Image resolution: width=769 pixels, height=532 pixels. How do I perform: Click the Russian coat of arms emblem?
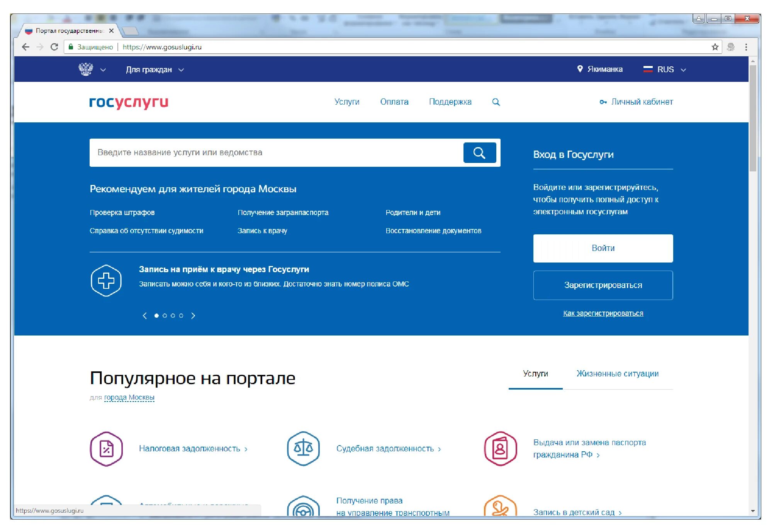tap(86, 69)
